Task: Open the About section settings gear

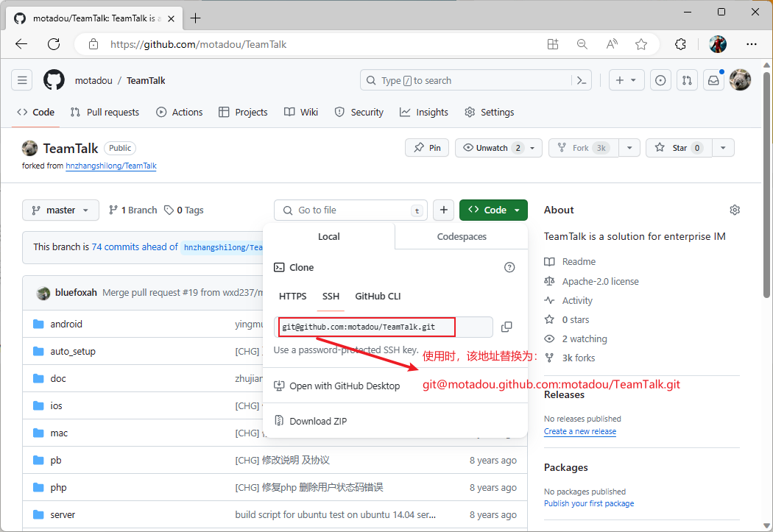Action: [734, 210]
